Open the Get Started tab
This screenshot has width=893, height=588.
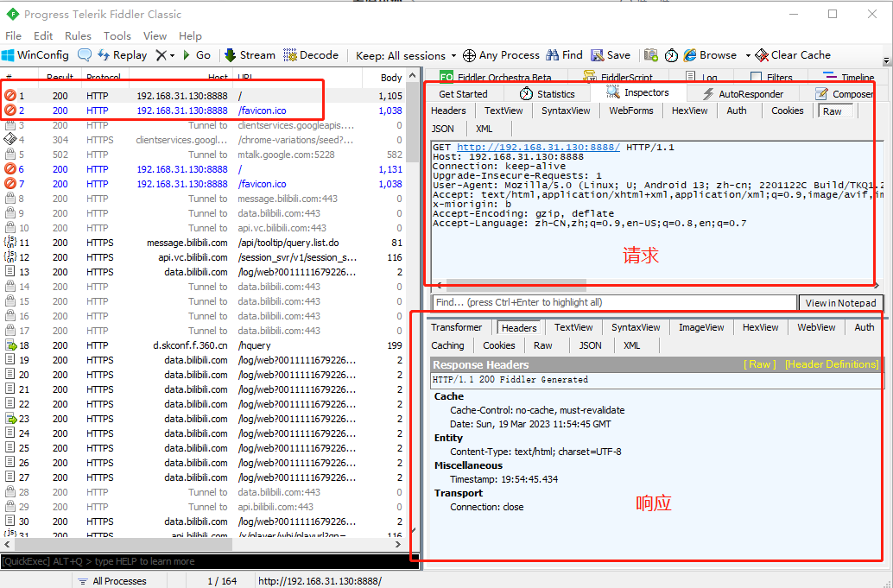[463, 94]
